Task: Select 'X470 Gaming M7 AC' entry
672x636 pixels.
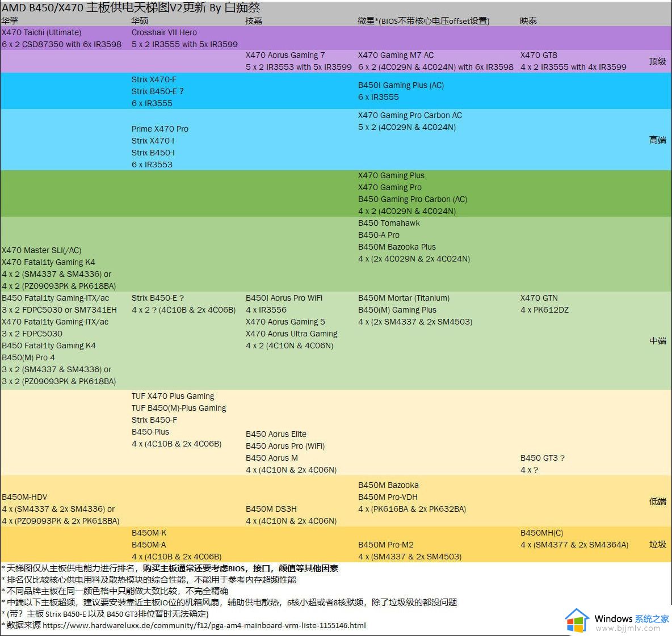Action: coord(396,55)
